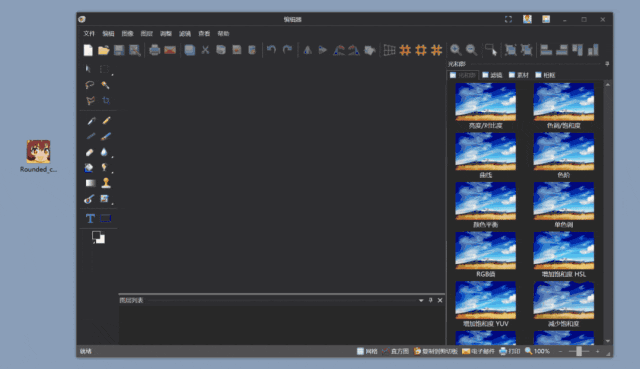640x369 pixels.
Task: Open the layer list panel dropdown arrow
Action: pyautogui.click(x=421, y=300)
